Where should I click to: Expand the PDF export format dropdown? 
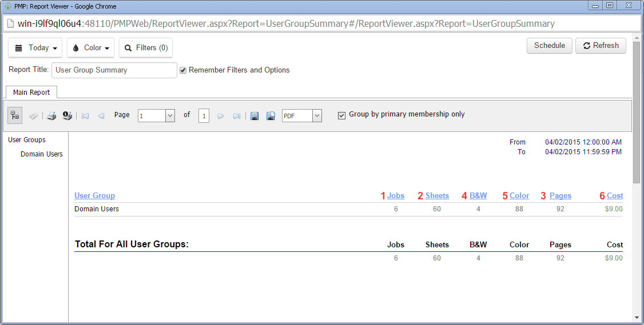317,115
